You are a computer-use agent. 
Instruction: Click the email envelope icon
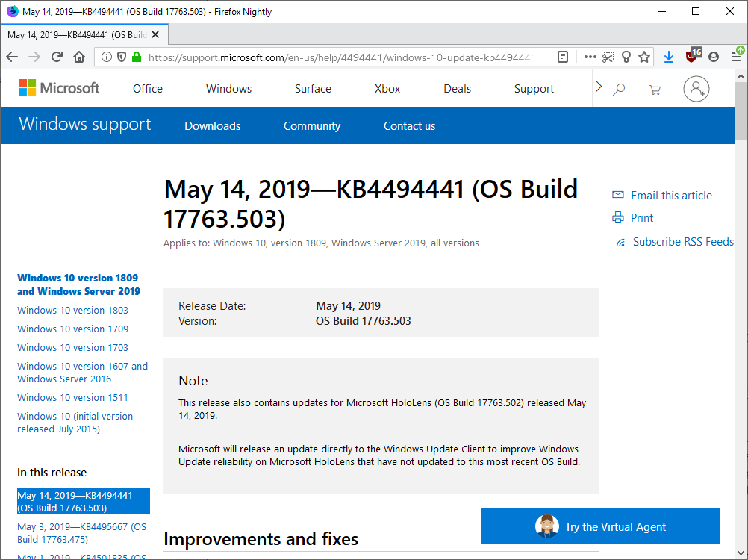pos(618,195)
